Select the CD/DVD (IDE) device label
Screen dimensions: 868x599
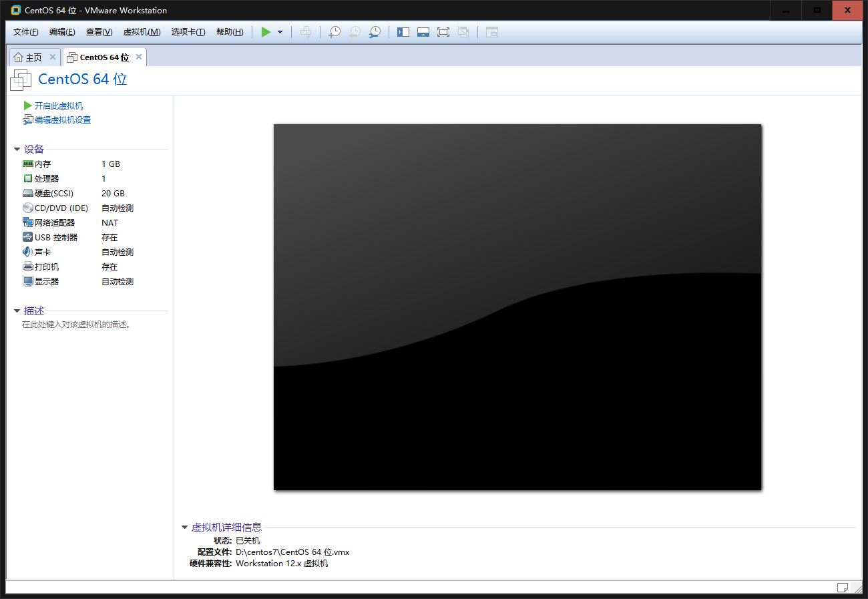coord(61,208)
